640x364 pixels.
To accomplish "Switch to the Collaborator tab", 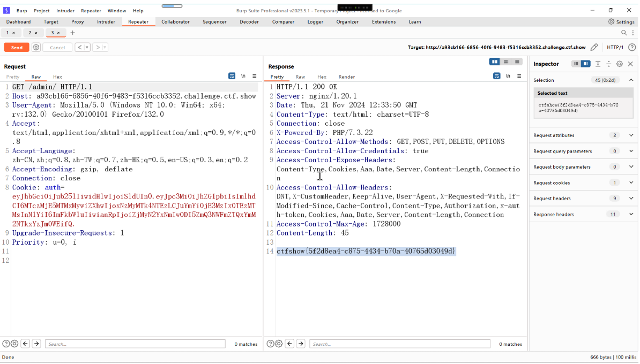I will pyautogui.click(x=175, y=21).
